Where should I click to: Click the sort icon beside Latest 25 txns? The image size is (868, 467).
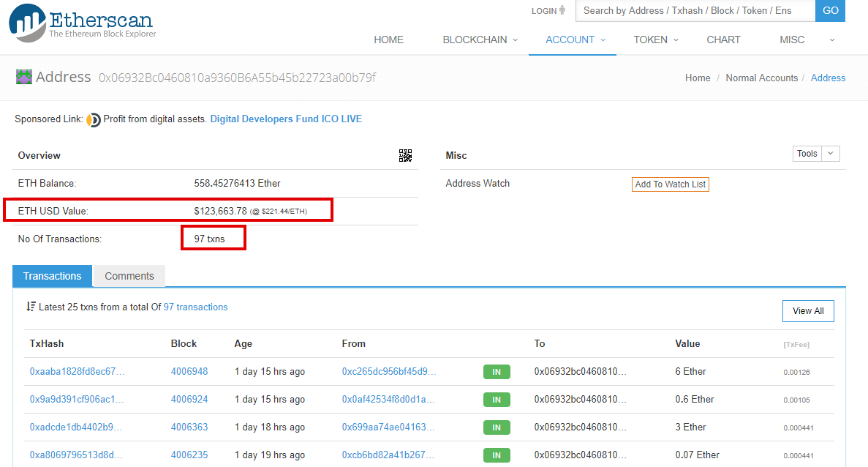coord(31,307)
